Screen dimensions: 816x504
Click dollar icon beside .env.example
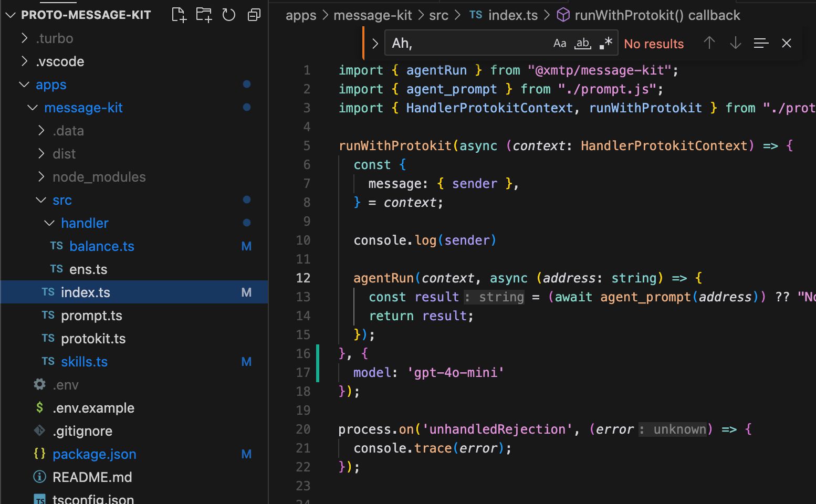coord(40,407)
